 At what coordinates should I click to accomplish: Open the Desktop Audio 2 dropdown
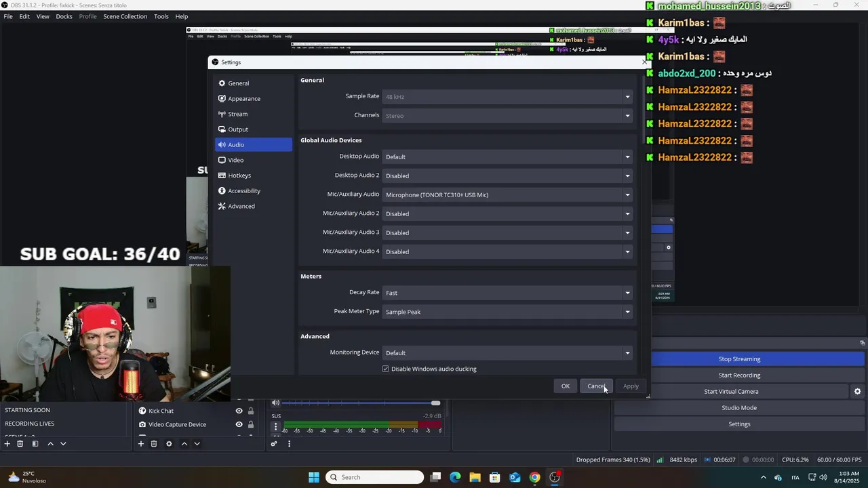(508, 176)
